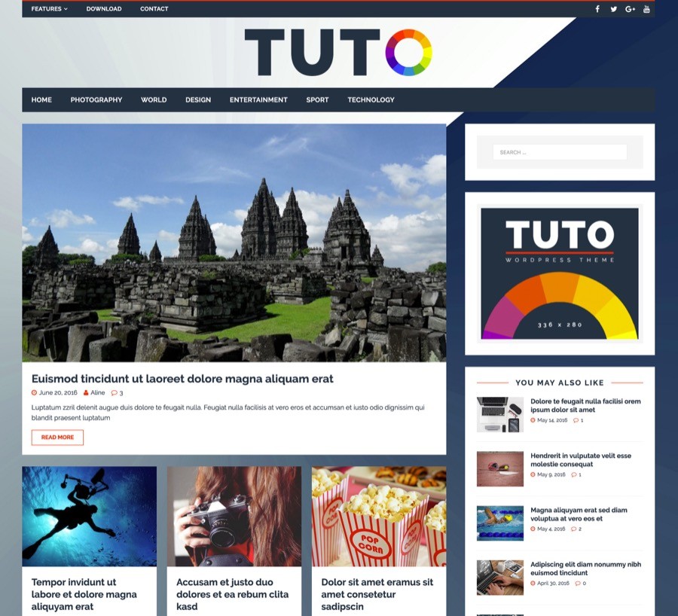Click the April 30, 2016 date

tap(553, 584)
